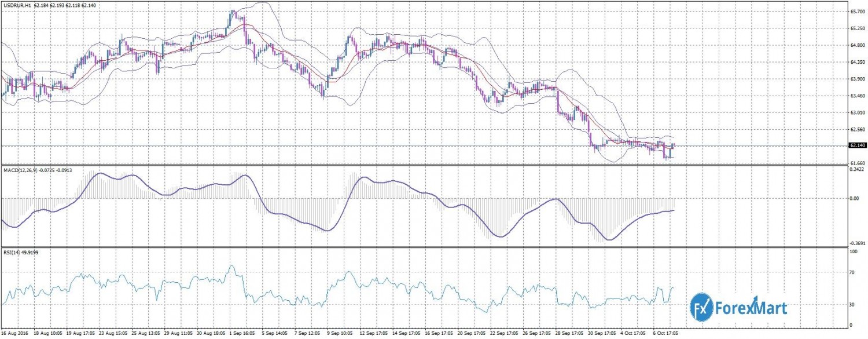Click the 65.700 price axis label
The width and height of the screenshot is (868, 339).
(x=857, y=12)
